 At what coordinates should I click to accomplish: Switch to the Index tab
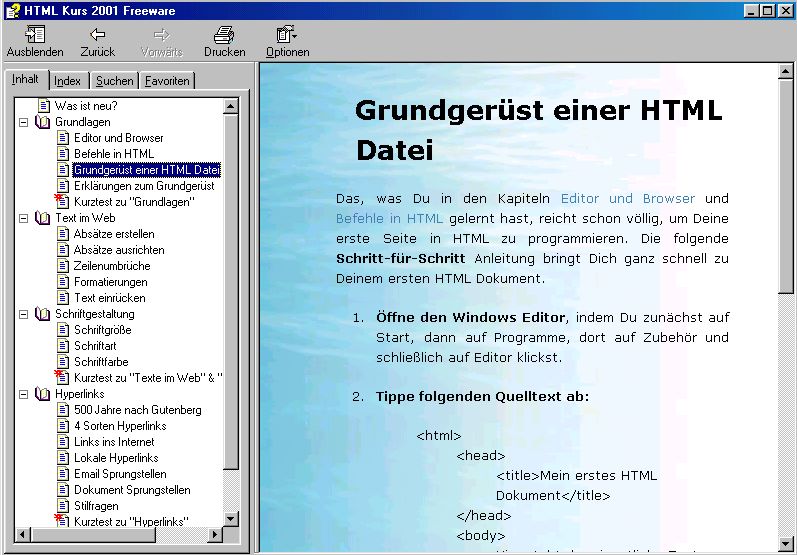tap(68, 81)
